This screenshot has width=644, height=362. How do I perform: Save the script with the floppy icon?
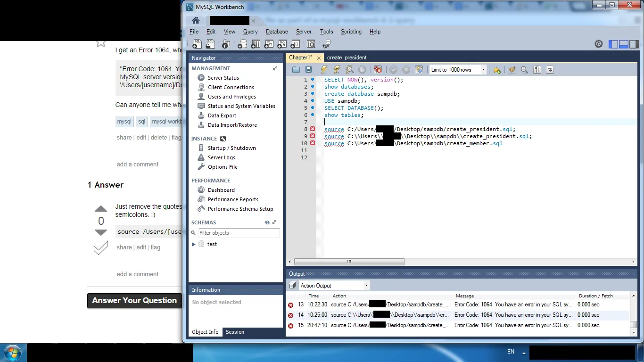[308, 70]
